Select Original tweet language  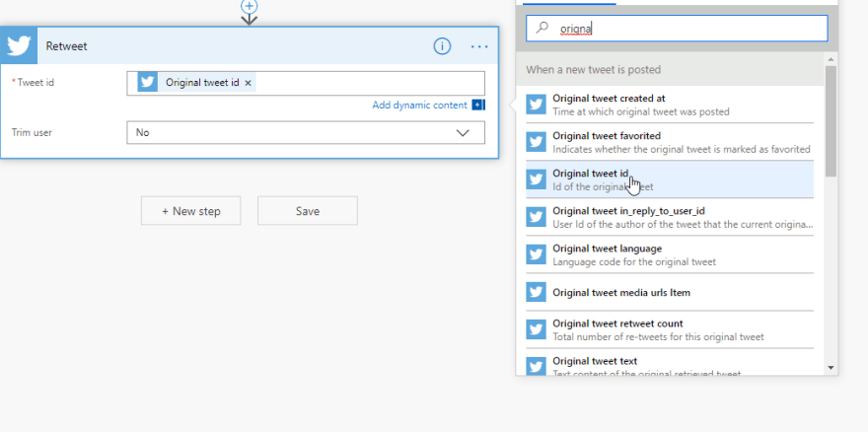(670, 254)
